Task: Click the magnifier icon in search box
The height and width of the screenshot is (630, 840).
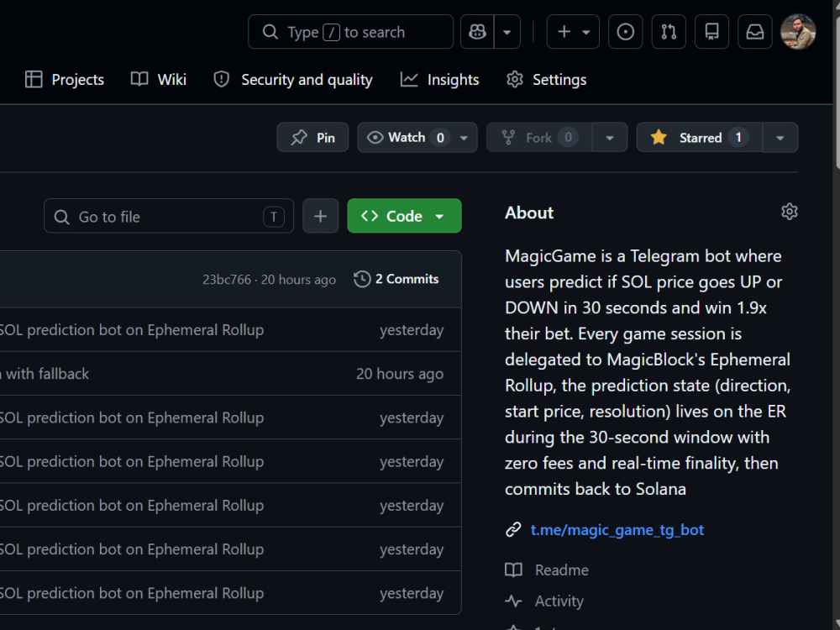Action: 270,32
